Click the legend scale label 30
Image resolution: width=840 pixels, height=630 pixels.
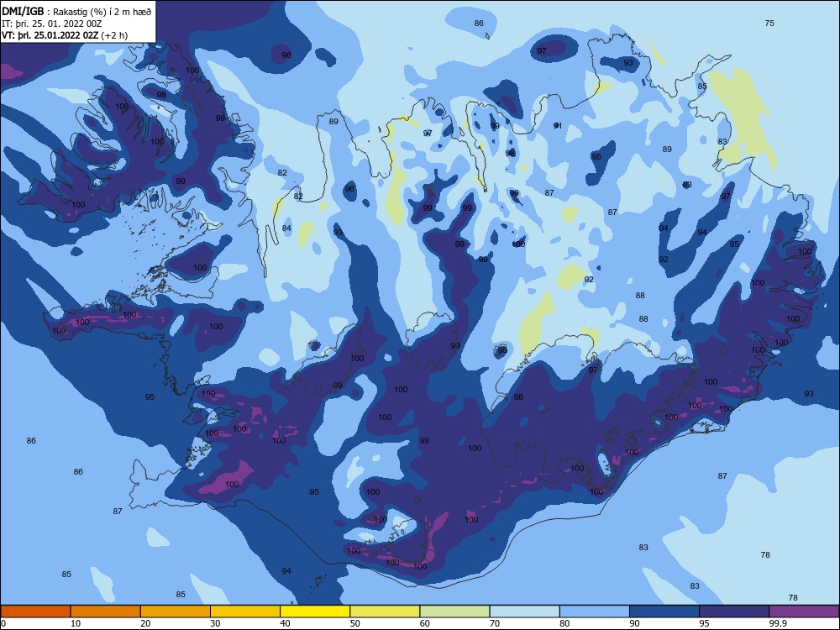point(215,623)
